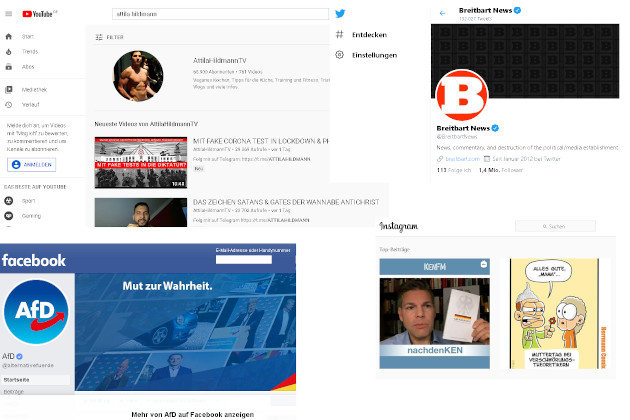
Task: Select the Einstellungen menu label
Action: click(x=374, y=55)
